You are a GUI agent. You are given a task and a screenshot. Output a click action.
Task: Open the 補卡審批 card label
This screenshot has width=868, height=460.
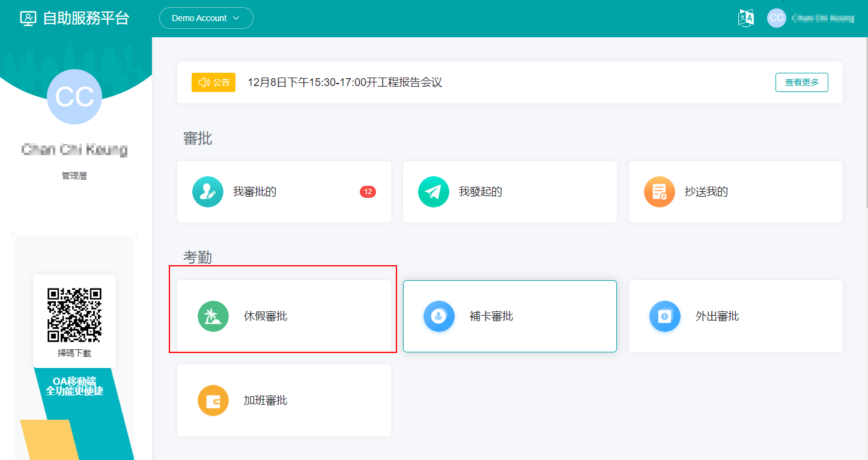click(x=491, y=316)
